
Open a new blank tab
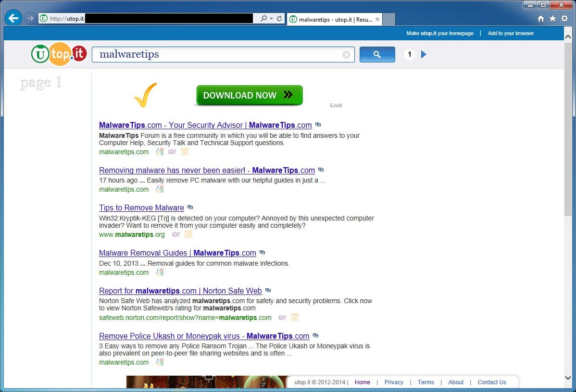click(389, 19)
